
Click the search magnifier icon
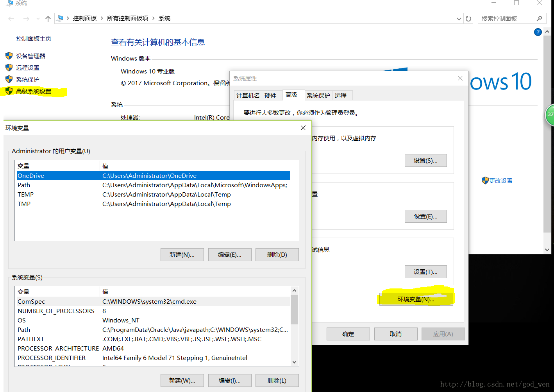coord(539,18)
